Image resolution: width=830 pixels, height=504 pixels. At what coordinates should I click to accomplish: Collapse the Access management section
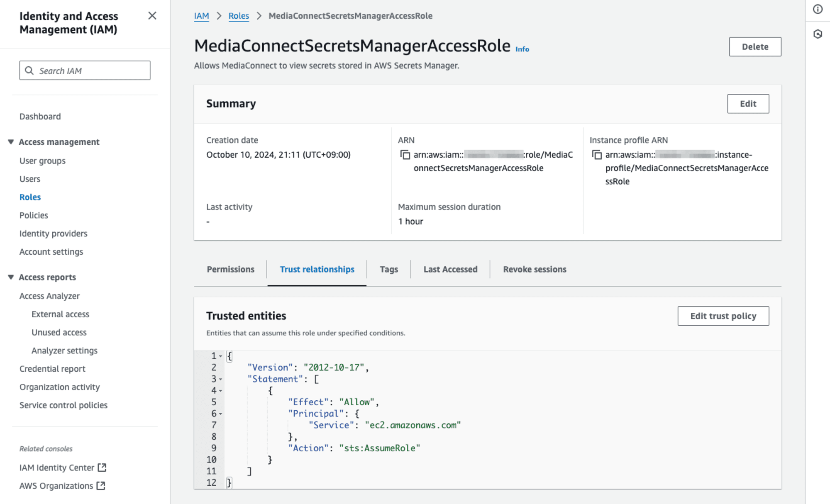(11, 142)
